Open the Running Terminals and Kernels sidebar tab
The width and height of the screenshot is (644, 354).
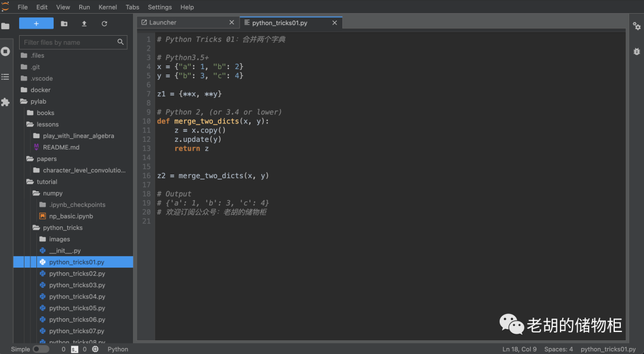pos(5,51)
